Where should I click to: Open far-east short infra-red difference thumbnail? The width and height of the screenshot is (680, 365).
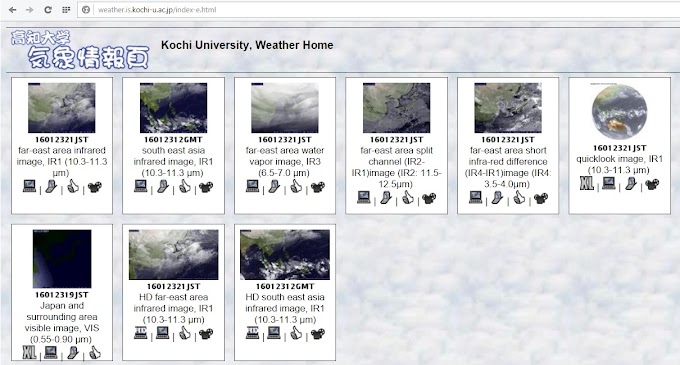click(508, 108)
